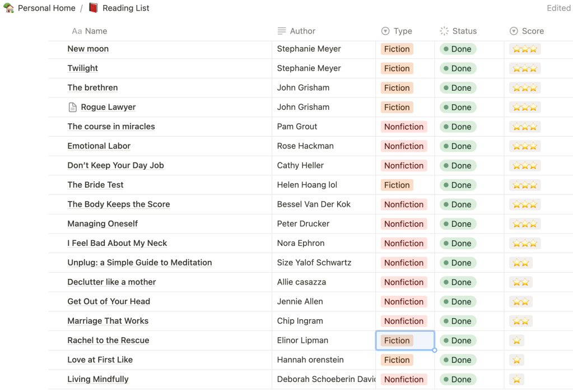Click the star score for Love at First Like
573x392 pixels.
pyautogui.click(x=516, y=360)
